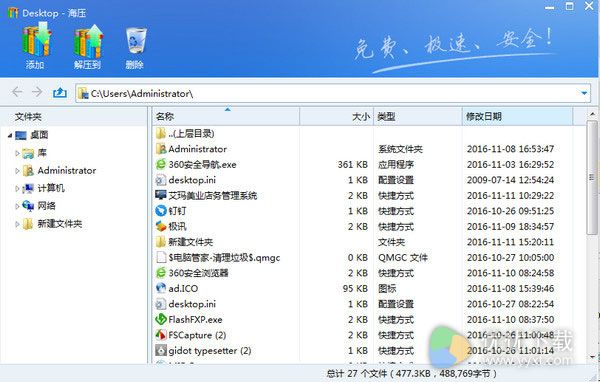This screenshot has width=600, height=382.
Task: Click the date 2016-11-11 15:20:11
Action: 510,242
